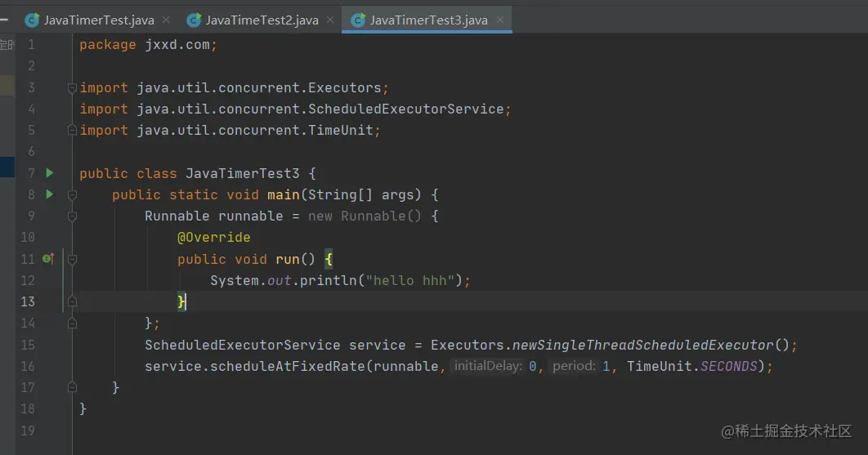868x455 pixels.
Task: Click the scheduleAtFixedRate method name
Action: tap(288, 367)
